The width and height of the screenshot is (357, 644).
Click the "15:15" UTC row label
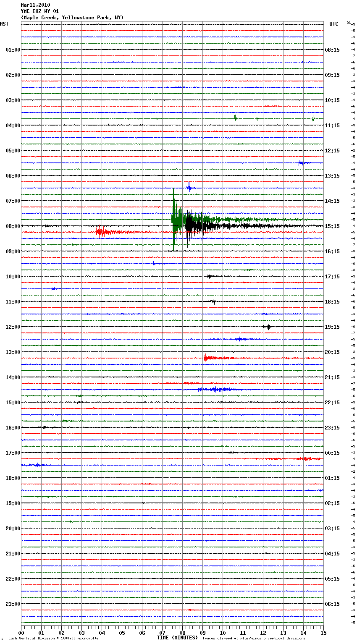click(332, 226)
